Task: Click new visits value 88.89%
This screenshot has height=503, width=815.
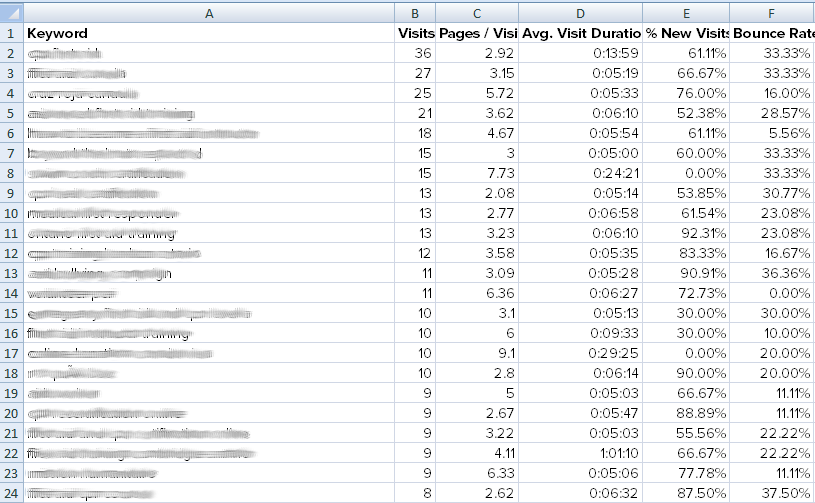Action: coord(686,413)
